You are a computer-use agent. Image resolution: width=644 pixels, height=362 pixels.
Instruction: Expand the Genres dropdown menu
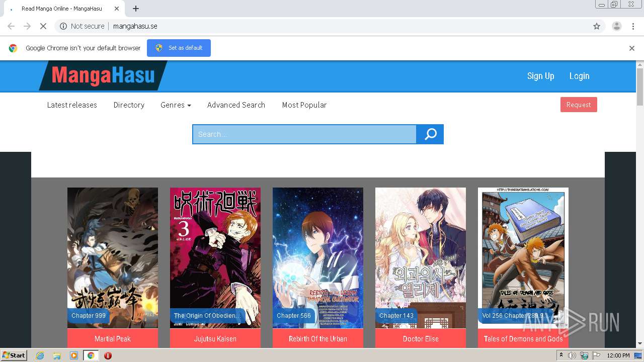[x=176, y=105]
